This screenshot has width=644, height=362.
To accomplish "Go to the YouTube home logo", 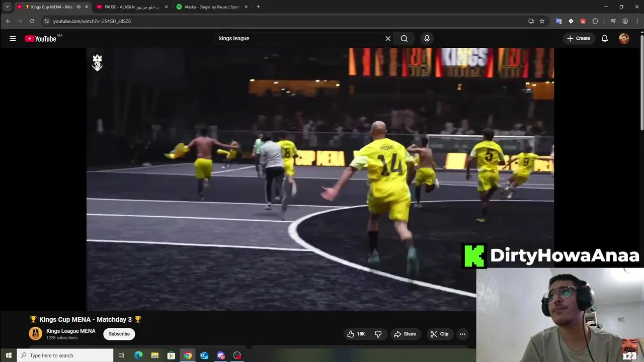I will pyautogui.click(x=41, y=39).
